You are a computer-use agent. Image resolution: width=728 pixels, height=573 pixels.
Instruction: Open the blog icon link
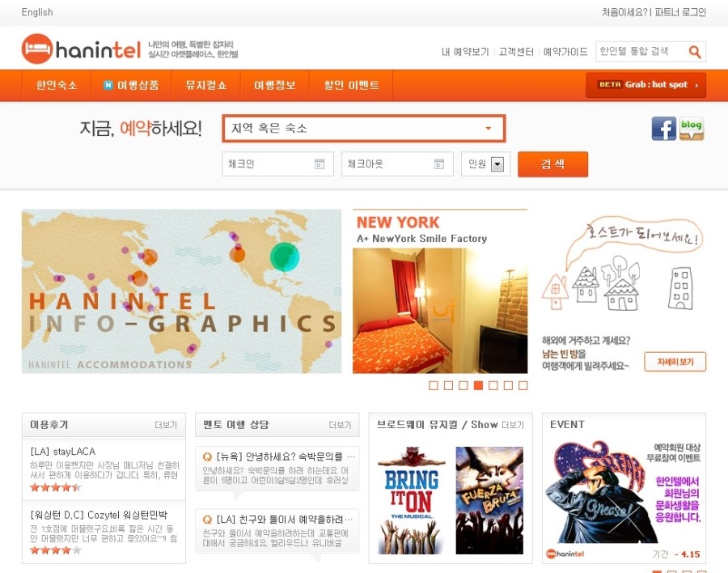point(692,128)
